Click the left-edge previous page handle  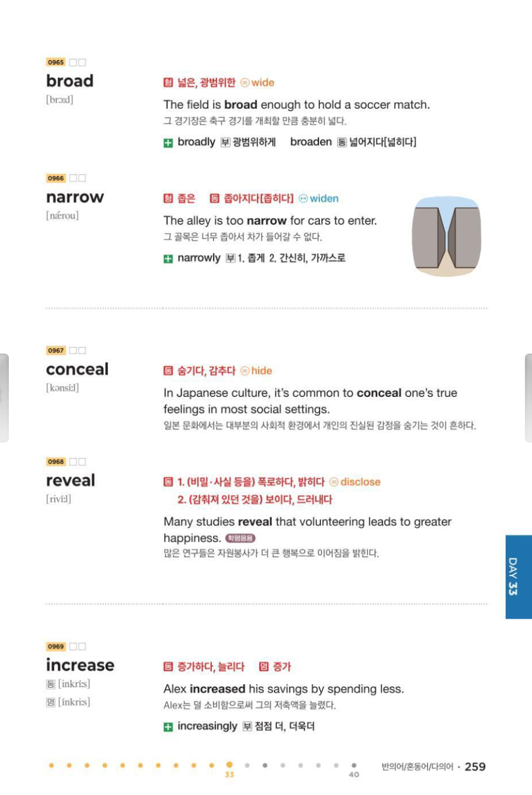(4, 397)
